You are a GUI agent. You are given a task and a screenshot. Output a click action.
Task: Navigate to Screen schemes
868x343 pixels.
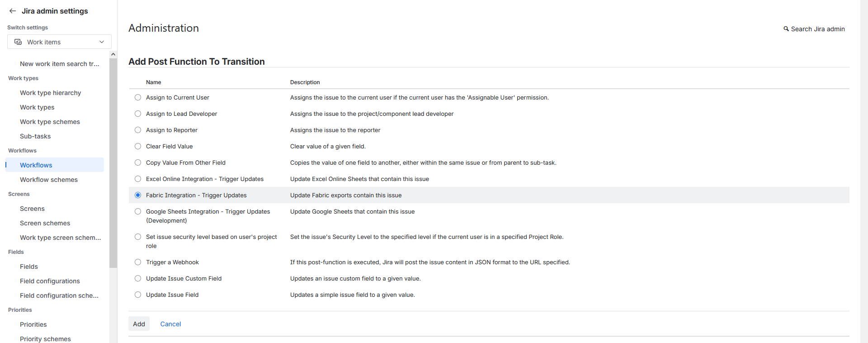pyautogui.click(x=45, y=223)
